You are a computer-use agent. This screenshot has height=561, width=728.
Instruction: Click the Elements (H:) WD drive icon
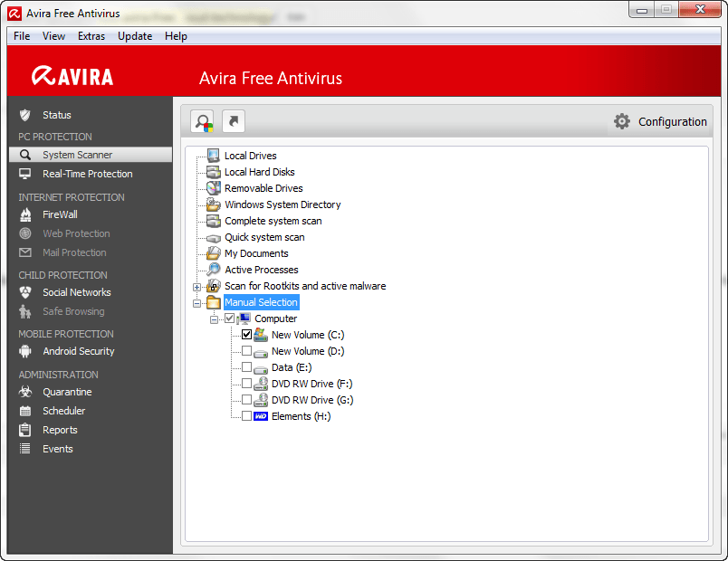tap(261, 416)
